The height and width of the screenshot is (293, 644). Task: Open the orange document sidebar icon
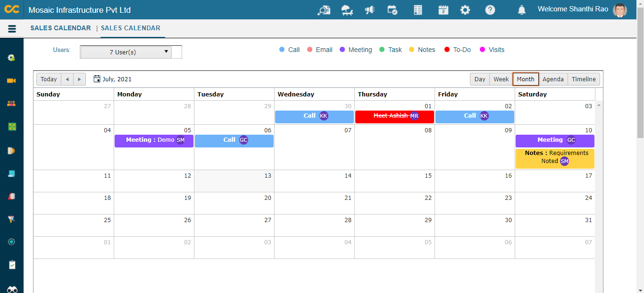12,150
